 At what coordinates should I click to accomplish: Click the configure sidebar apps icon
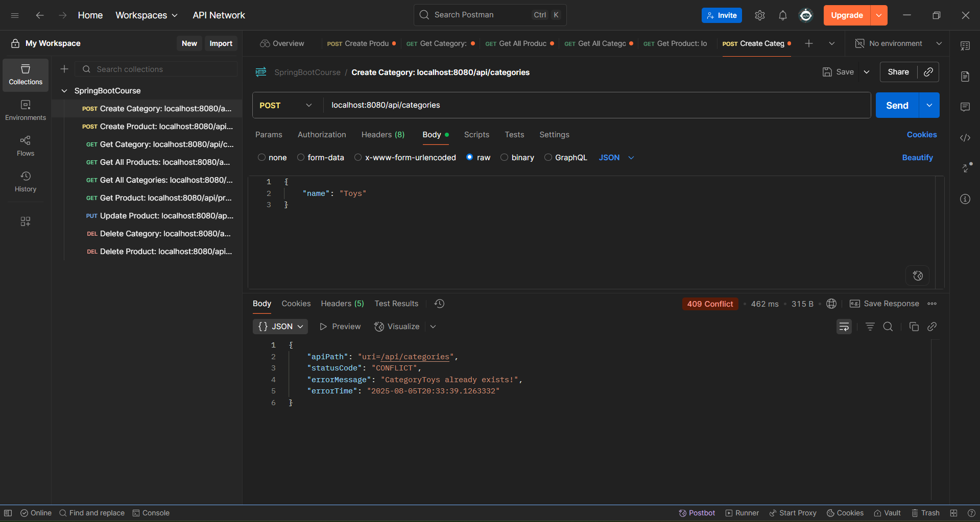click(26, 221)
